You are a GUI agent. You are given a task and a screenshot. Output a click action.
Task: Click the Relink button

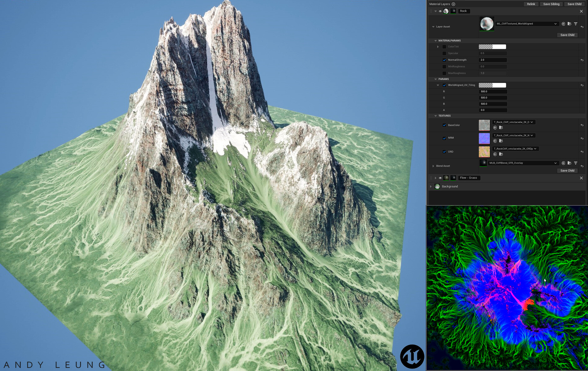coord(531,4)
